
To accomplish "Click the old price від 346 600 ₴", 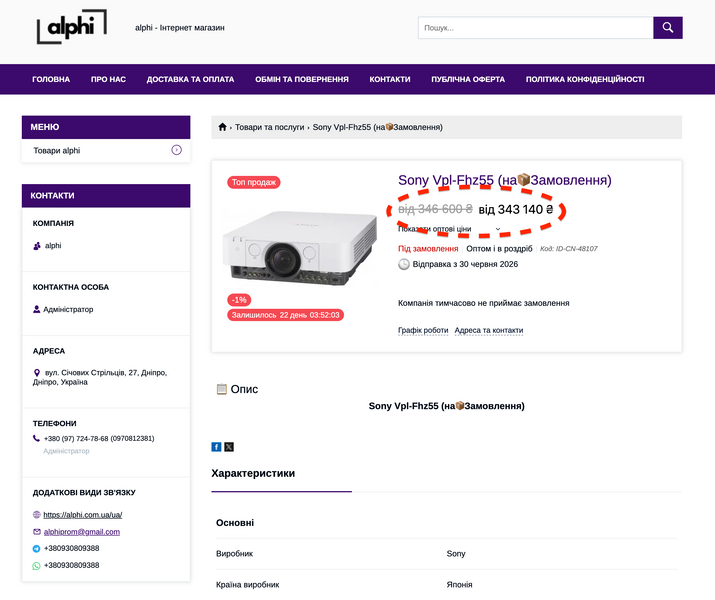I will coord(435,209).
